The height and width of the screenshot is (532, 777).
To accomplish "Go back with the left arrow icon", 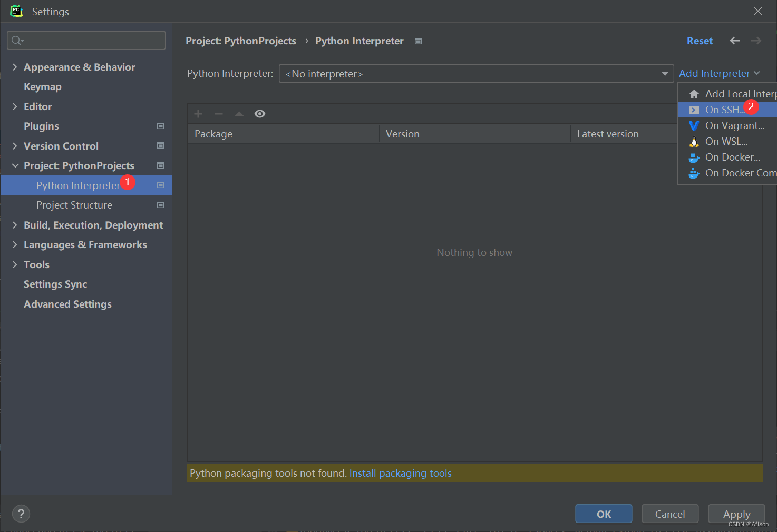I will click(735, 41).
